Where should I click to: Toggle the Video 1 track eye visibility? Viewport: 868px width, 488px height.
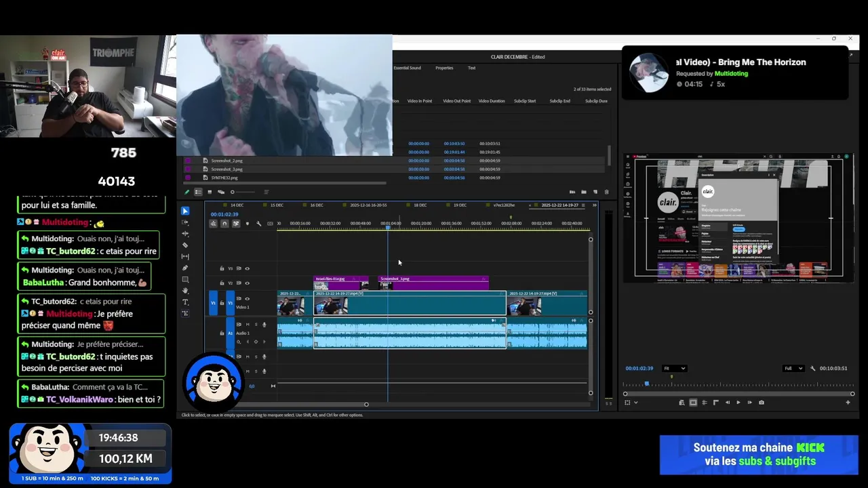point(247,299)
